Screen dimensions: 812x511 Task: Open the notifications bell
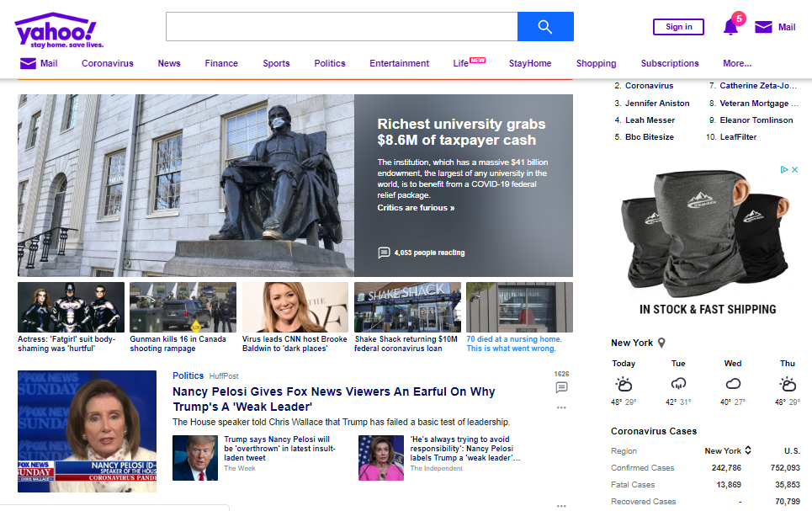click(x=730, y=27)
